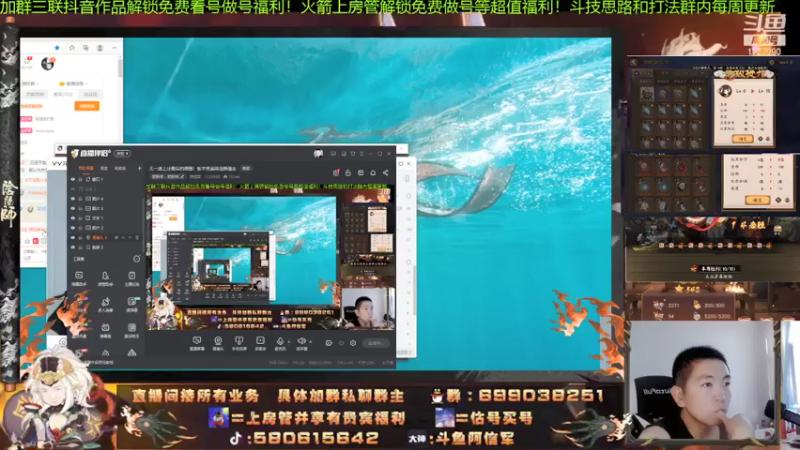800x450 pixels.
Task: Switch to the orange first scene tab
Action: (x=86, y=168)
